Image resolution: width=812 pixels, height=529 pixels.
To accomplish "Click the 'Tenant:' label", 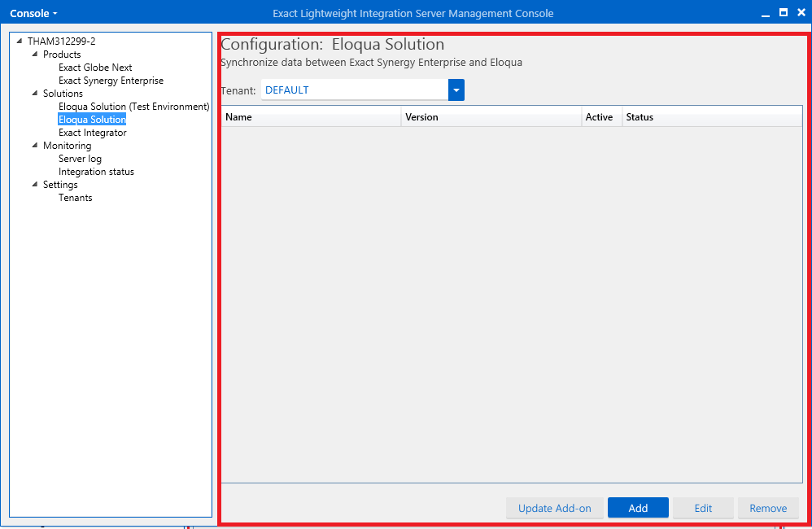I will pyautogui.click(x=238, y=90).
